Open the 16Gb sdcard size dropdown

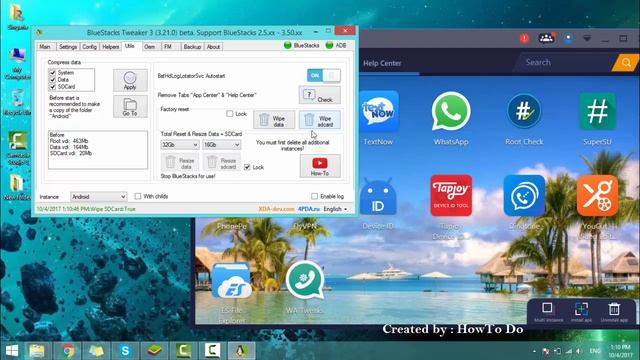coord(222,144)
